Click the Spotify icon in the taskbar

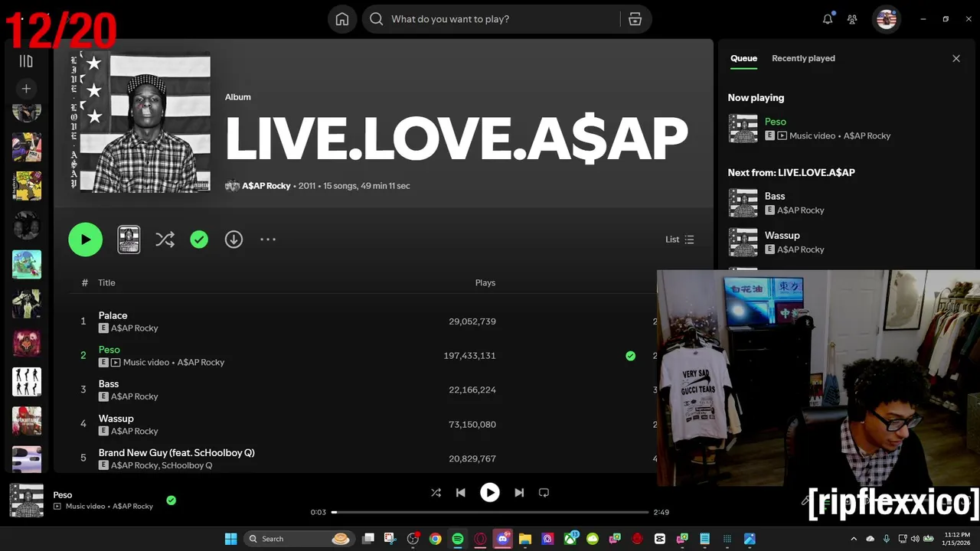(x=457, y=539)
